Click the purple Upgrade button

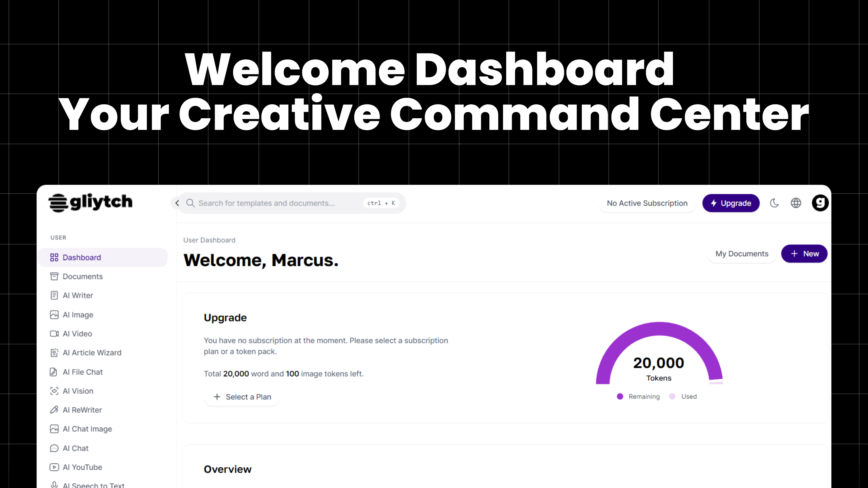[731, 203]
